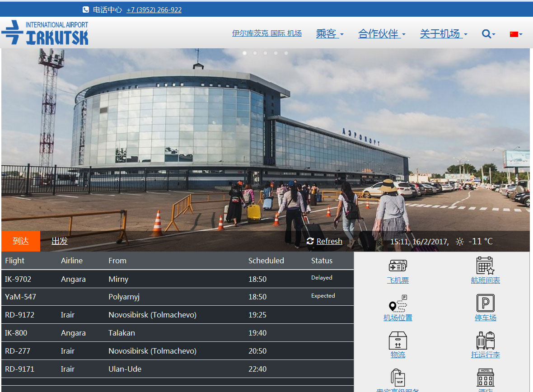Click flight IK-9702 row from Mirny
Screen dimensions: 533x392
177,279
